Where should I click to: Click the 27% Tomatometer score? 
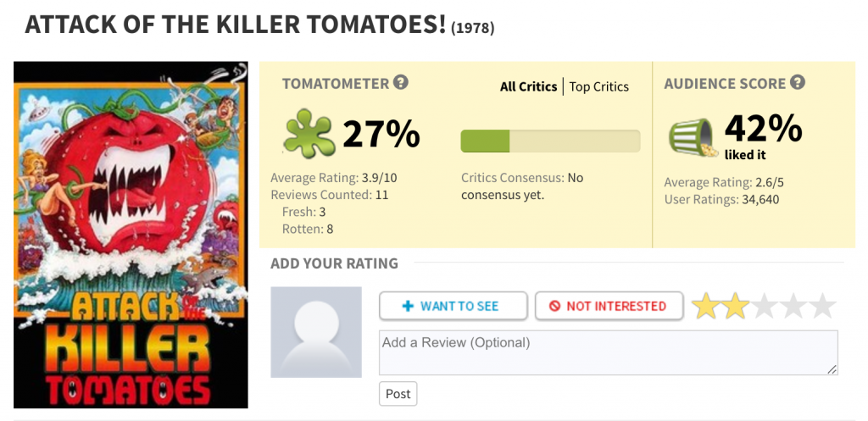click(x=381, y=134)
